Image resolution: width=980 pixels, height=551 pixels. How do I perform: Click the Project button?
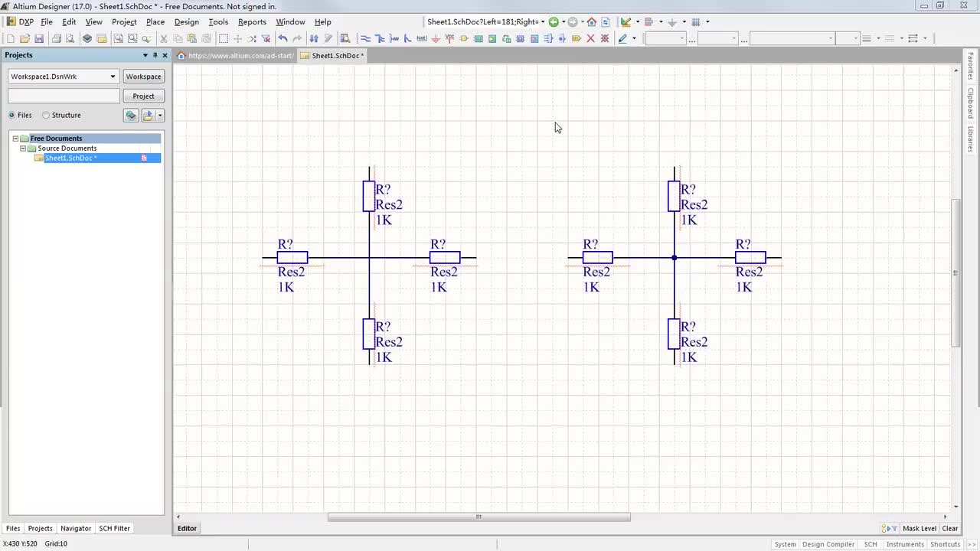tap(143, 96)
